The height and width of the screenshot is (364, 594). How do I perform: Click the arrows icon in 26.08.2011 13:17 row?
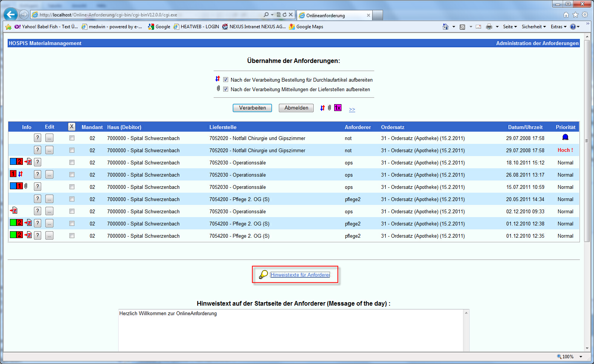21,174
